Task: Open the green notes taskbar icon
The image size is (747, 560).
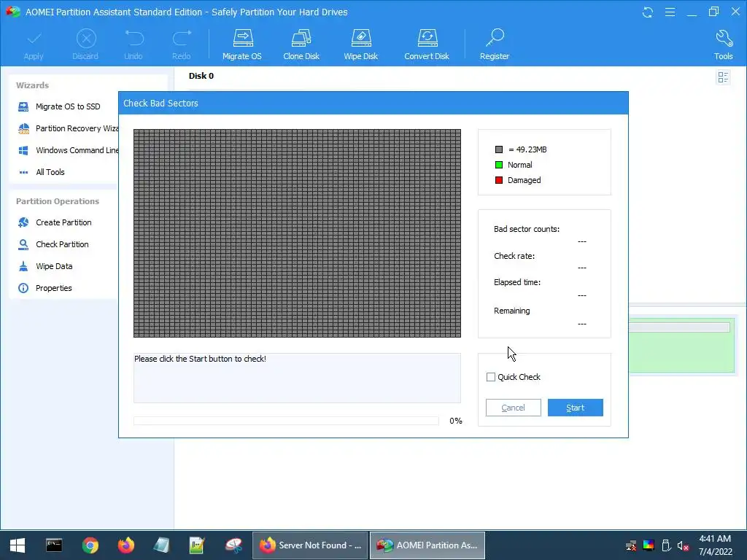Action: click(197, 545)
